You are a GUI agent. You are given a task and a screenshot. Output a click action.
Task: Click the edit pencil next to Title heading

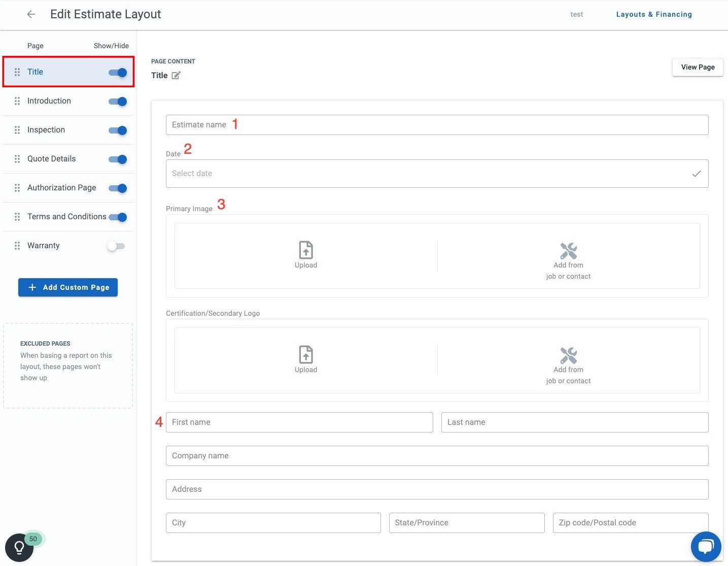coord(176,75)
